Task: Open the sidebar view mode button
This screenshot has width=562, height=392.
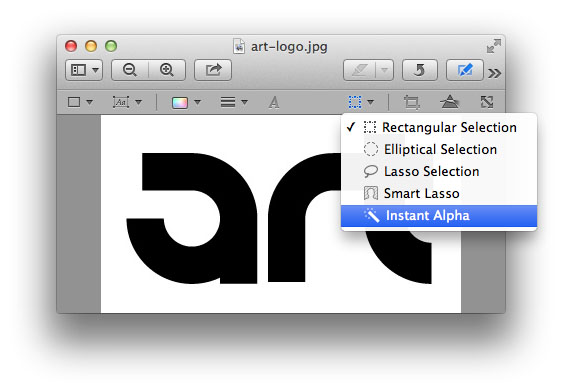Action: tap(84, 70)
